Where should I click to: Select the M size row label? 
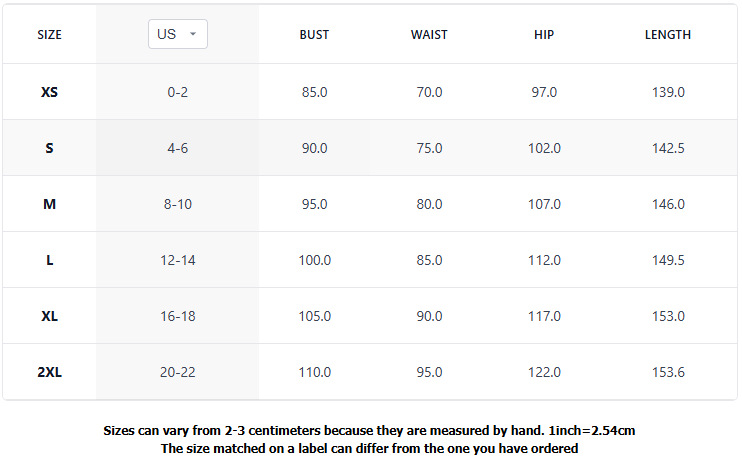point(49,204)
